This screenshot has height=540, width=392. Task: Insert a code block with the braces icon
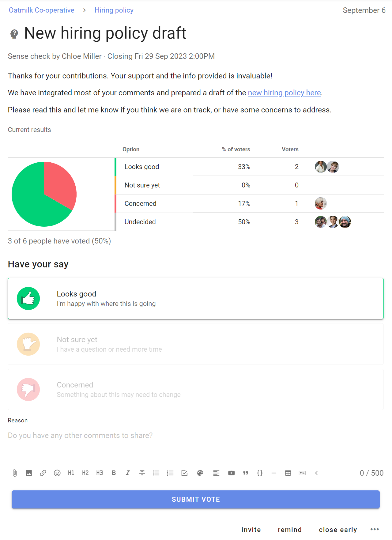coord(259,473)
